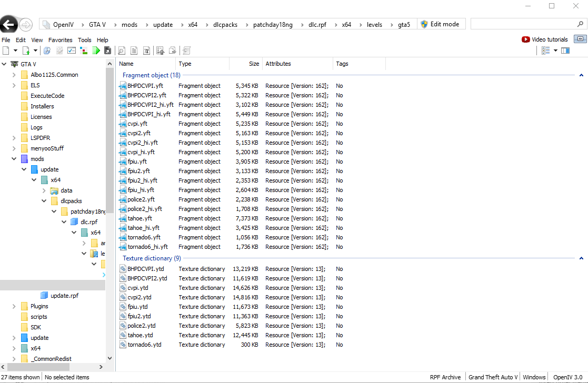
Task: Expand the ELS folder node
Action: (14, 85)
